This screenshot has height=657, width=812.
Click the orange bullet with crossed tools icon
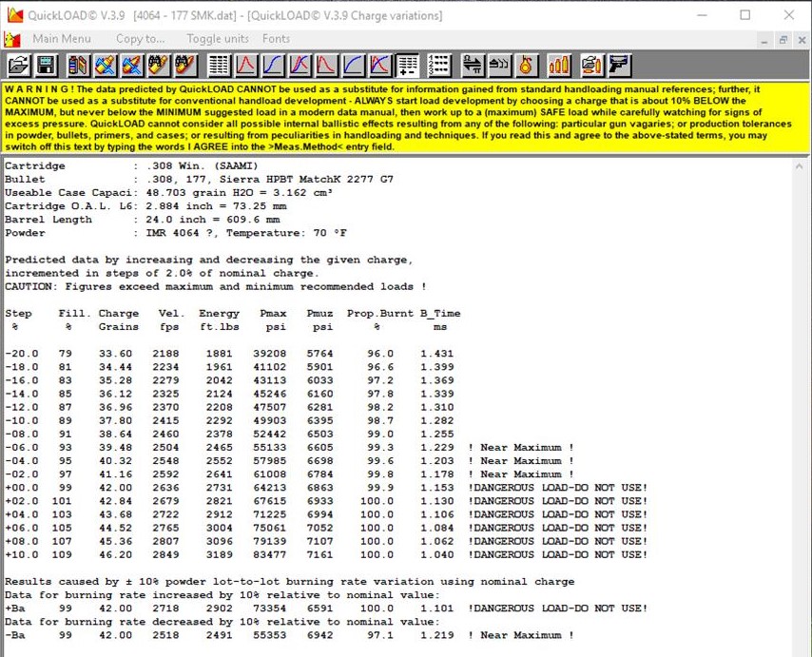coord(132,66)
